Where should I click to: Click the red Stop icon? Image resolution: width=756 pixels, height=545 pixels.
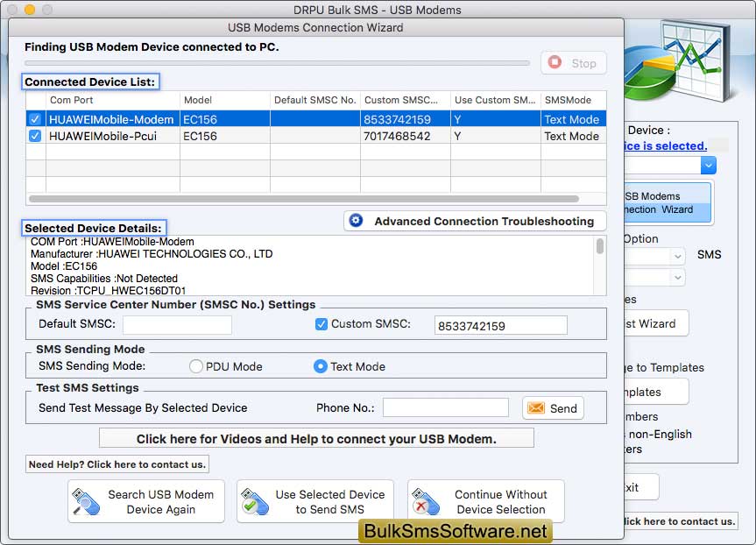(x=555, y=62)
